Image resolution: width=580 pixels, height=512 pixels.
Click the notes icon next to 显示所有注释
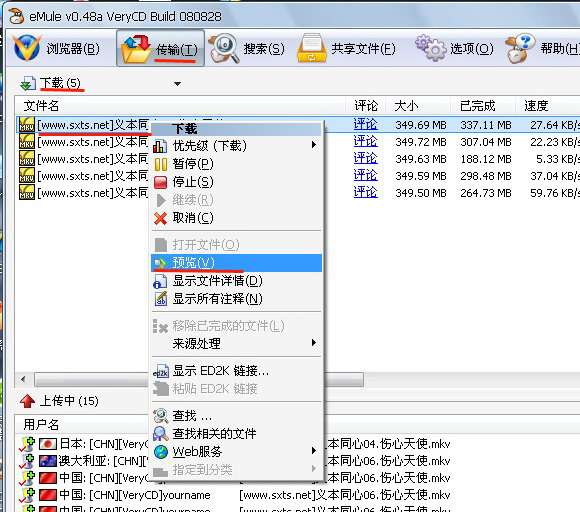[161, 299]
